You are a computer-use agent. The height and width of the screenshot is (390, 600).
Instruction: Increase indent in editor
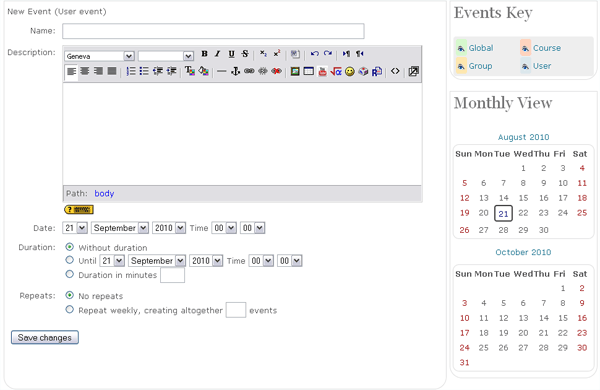(x=171, y=72)
